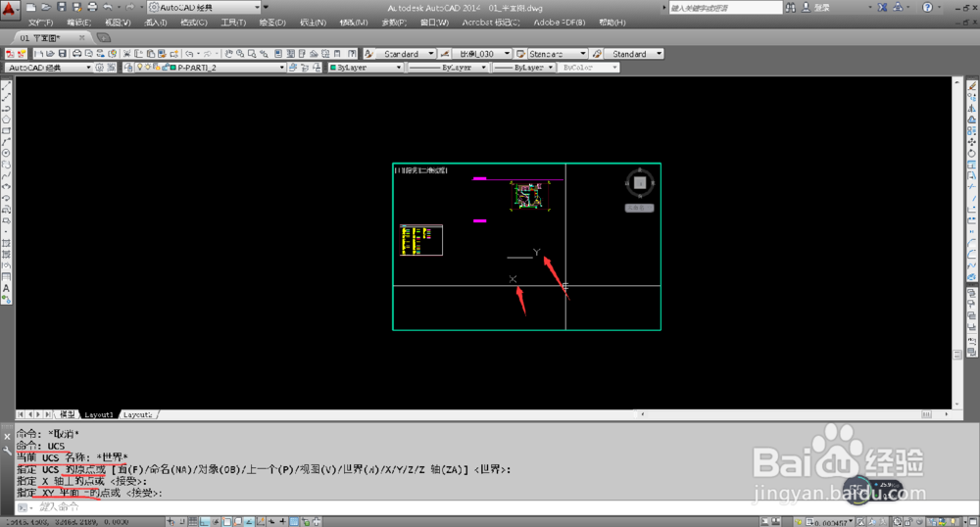Image resolution: width=980 pixels, height=527 pixels.
Task: Open the Standard multileader style dropdown
Action: click(634, 54)
